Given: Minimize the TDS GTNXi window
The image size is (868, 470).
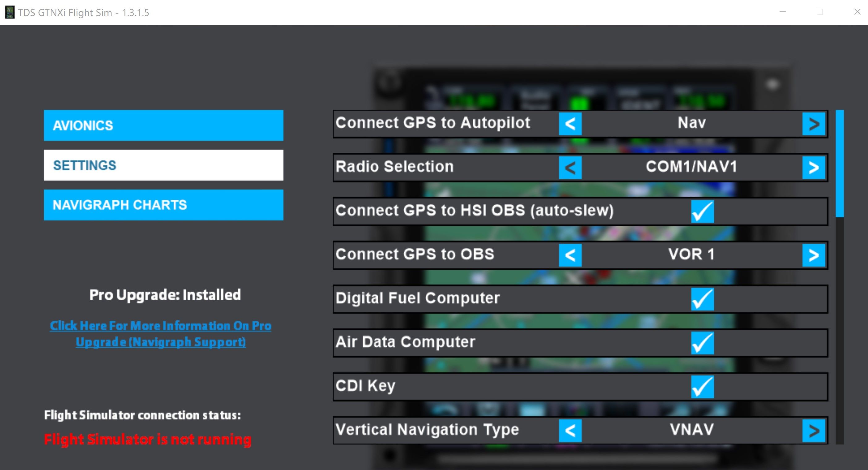Looking at the screenshot, I should tap(783, 12).
